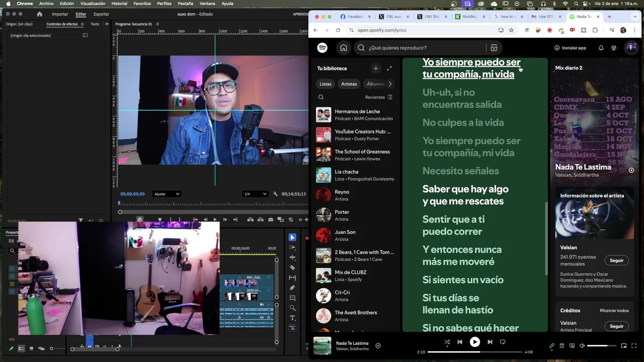
Task: Click lyric line Necesito señales
Action: [461, 171]
